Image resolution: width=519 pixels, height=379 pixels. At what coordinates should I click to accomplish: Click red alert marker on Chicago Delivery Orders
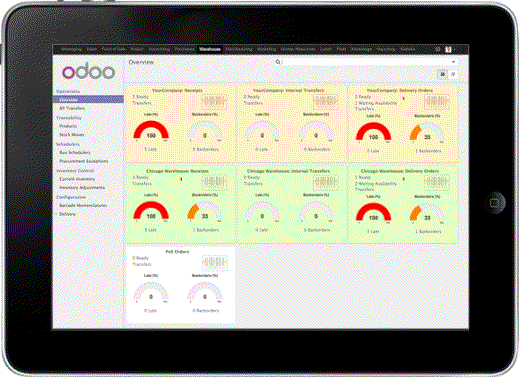[x=403, y=179]
